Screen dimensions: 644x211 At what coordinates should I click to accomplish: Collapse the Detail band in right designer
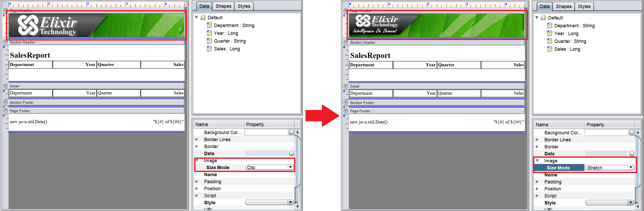click(346, 86)
